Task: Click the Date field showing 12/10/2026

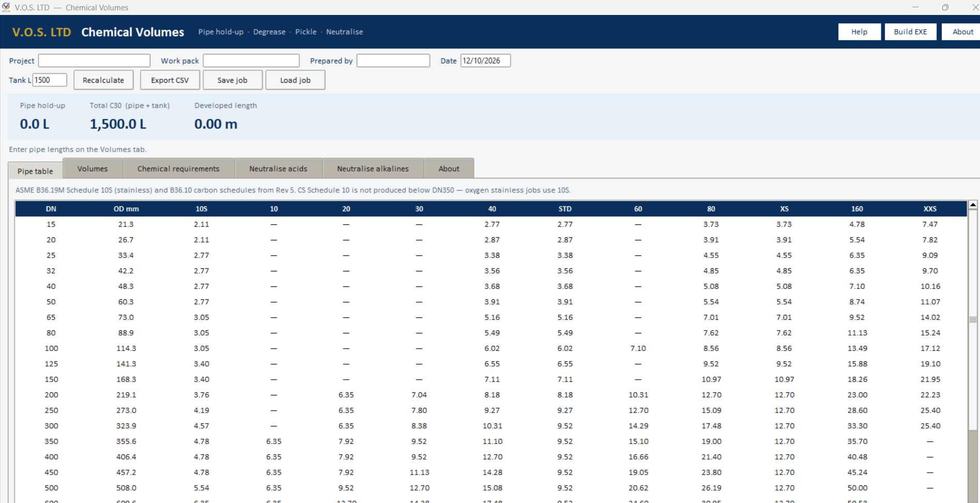Action: click(485, 60)
